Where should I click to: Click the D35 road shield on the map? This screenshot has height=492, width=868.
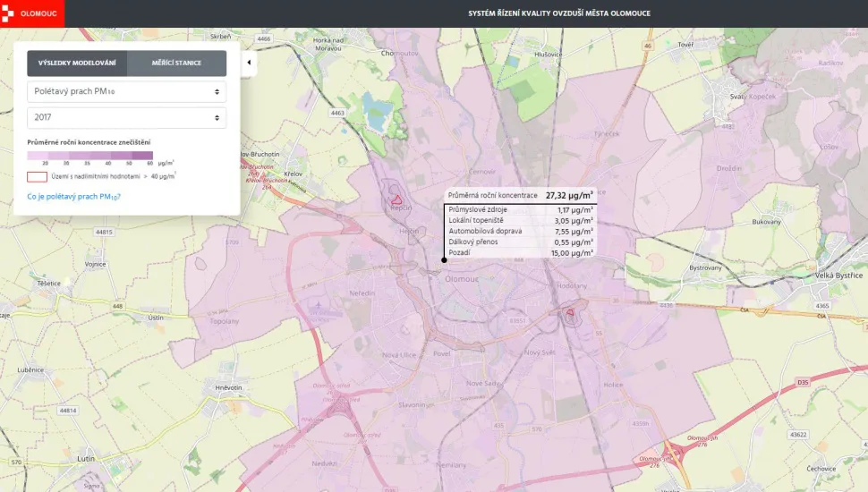click(803, 383)
